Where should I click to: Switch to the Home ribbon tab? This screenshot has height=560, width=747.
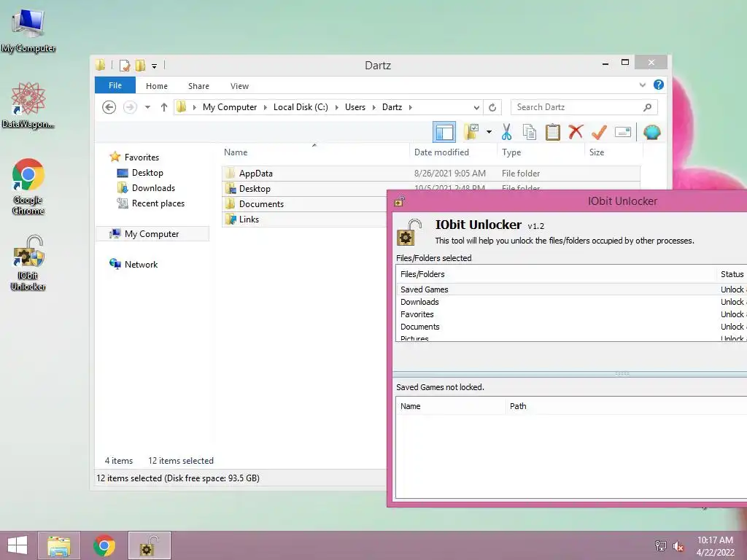(x=157, y=86)
